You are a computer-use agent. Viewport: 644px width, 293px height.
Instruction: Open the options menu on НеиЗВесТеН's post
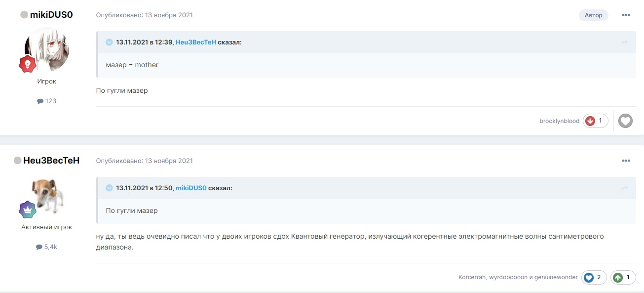pyautogui.click(x=626, y=161)
